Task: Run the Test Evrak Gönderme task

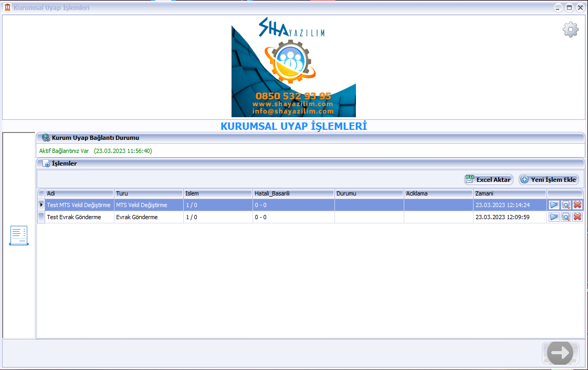Action: tap(554, 217)
